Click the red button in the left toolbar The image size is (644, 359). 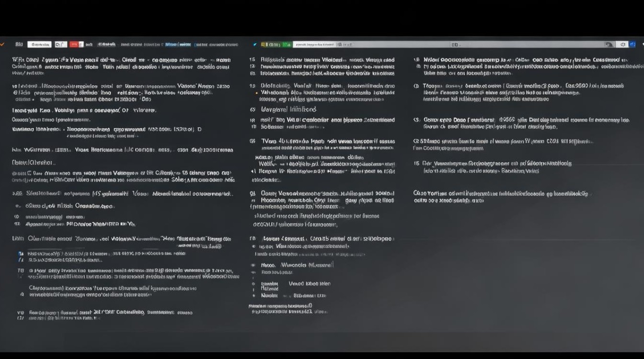click(x=74, y=45)
